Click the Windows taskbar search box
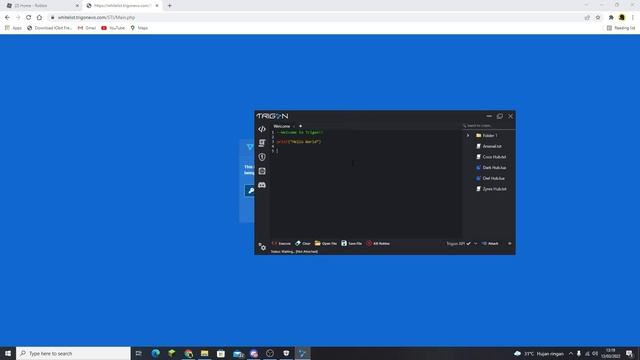This screenshot has width=640, height=360. 73,353
